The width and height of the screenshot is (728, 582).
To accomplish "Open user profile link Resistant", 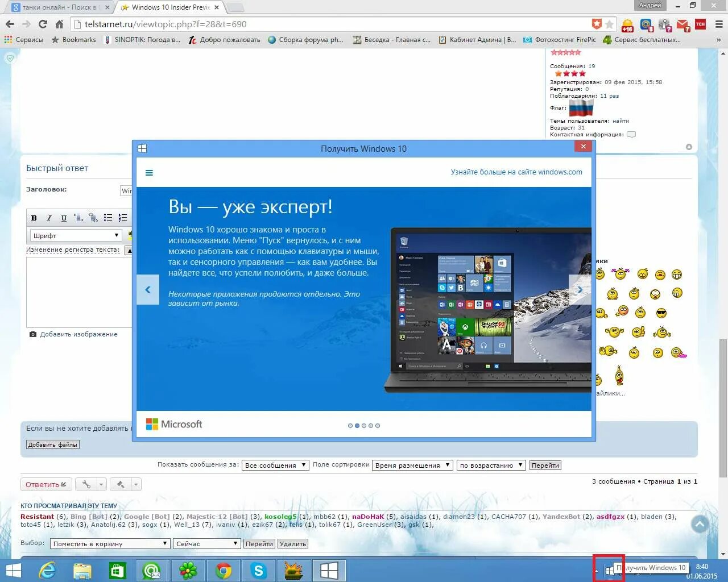I will [37, 517].
